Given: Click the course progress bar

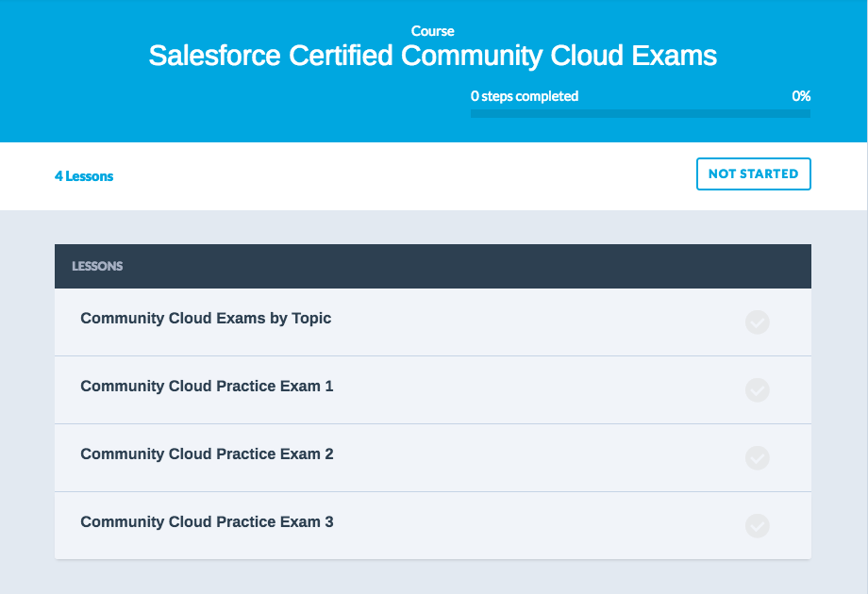Looking at the screenshot, I should point(640,114).
